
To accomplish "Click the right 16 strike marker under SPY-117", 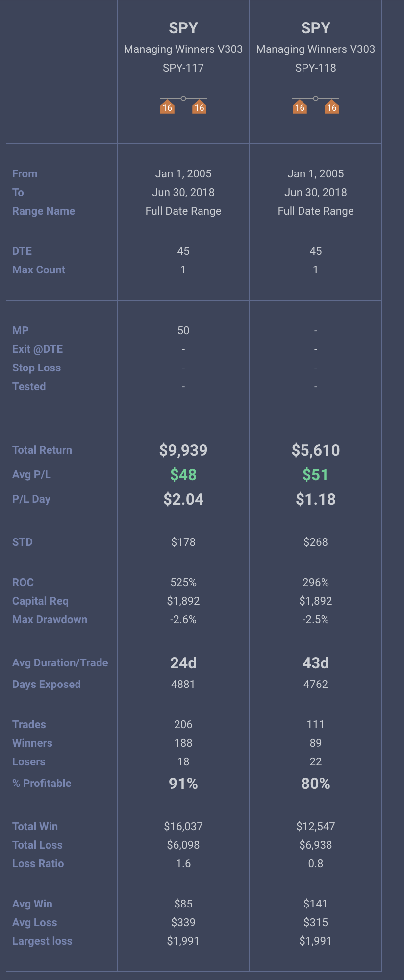I will pyautogui.click(x=199, y=107).
